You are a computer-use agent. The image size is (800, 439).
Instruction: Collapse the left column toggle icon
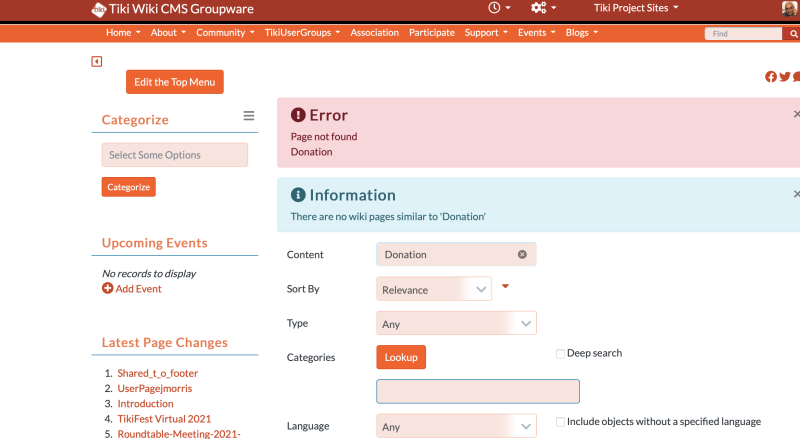96,62
